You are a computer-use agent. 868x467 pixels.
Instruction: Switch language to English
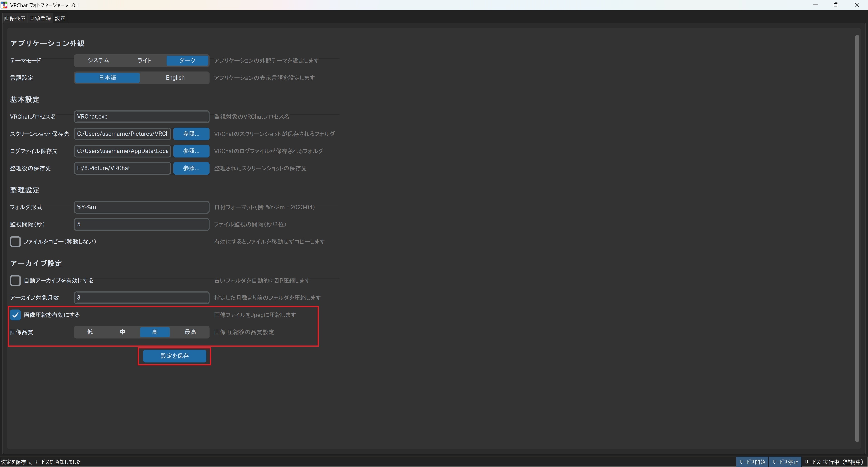[x=175, y=78]
